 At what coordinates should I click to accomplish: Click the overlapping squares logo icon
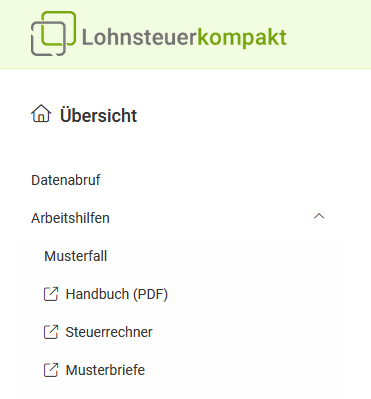53,33
